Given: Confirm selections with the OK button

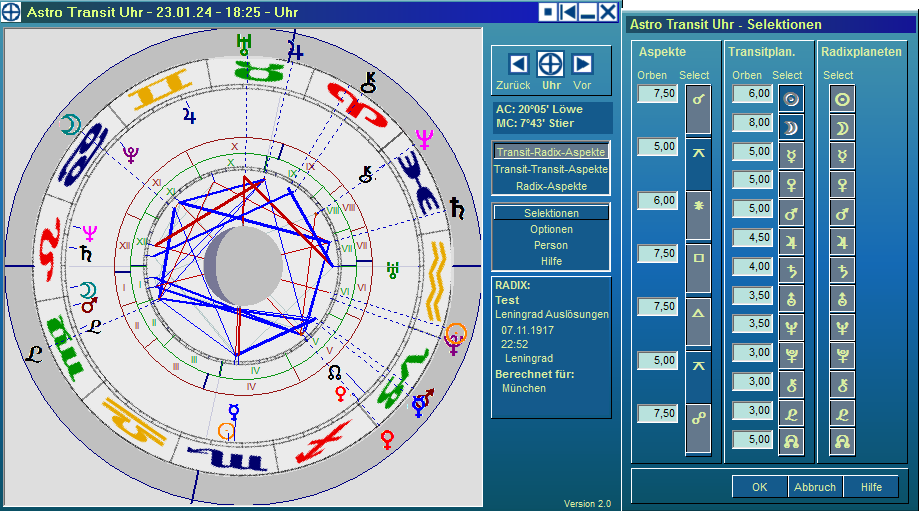Looking at the screenshot, I should [x=759, y=487].
